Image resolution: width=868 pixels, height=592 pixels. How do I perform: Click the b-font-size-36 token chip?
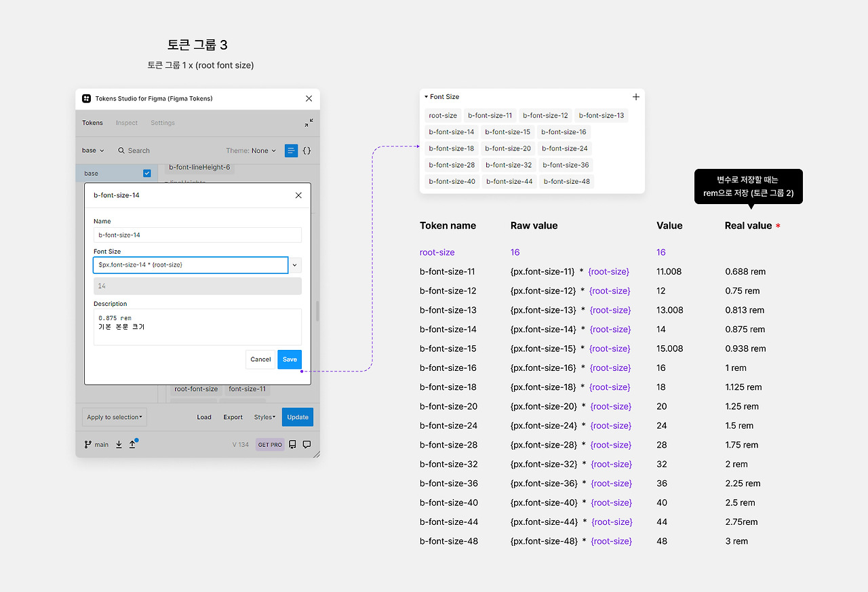566,165
